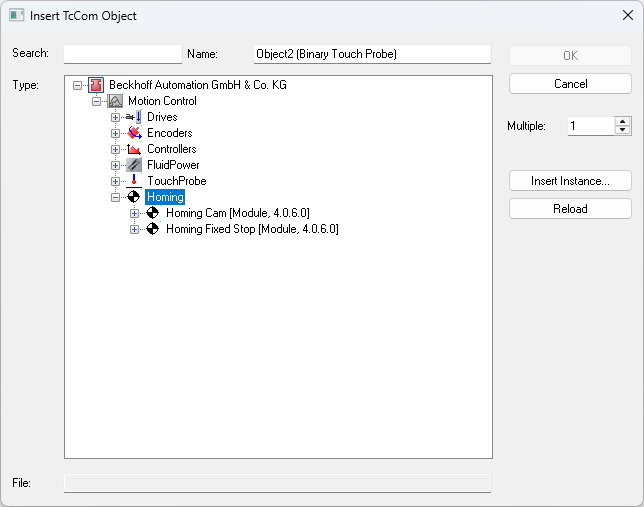Collapse the Homing node
Screen dimensions: 644x507
point(115,198)
